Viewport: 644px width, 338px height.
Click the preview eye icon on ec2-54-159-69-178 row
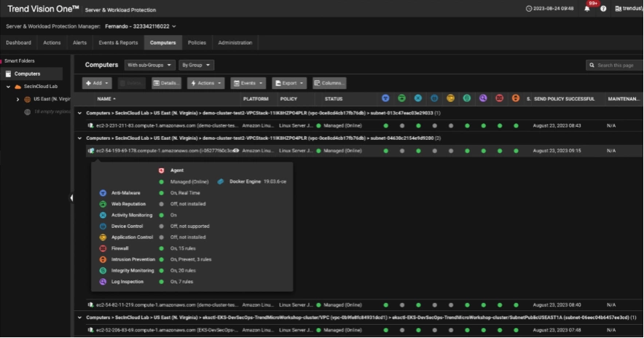[x=235, y=151]
